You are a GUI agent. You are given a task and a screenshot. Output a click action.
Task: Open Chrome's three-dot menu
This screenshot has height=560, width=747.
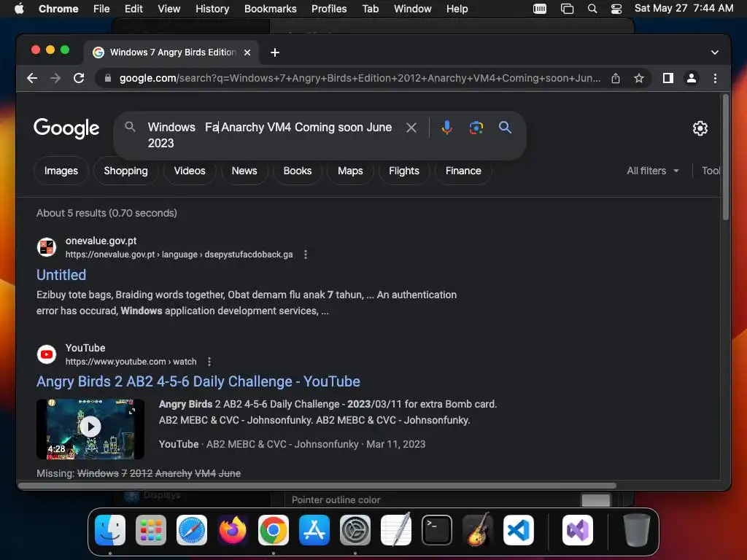click(x=715, y=78)
